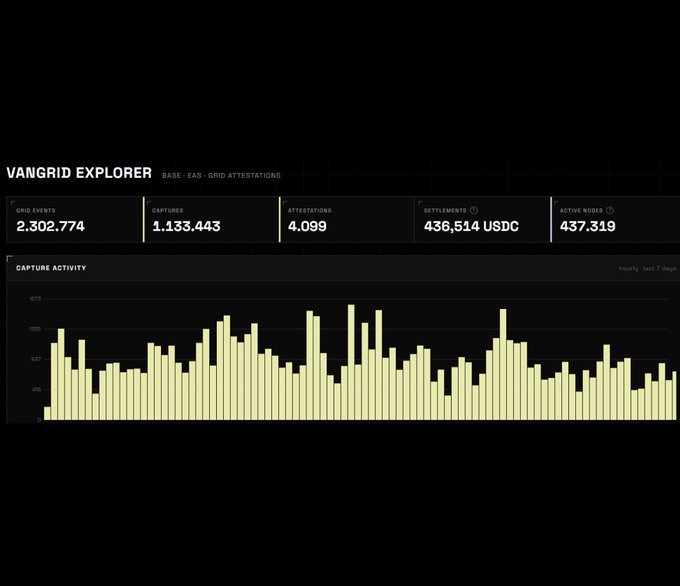The width and height of the screenshot is (680, 586).
Task: Click the 0 y-axis label
Action: (x=39, y=420)
